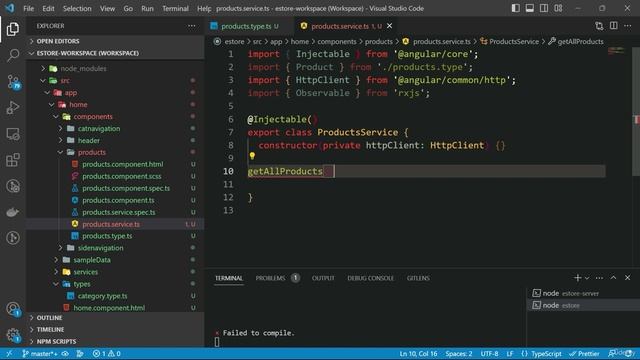The image size is (640, 360).
Task: Click errors and warnings count in status bar
Action: 106,353
